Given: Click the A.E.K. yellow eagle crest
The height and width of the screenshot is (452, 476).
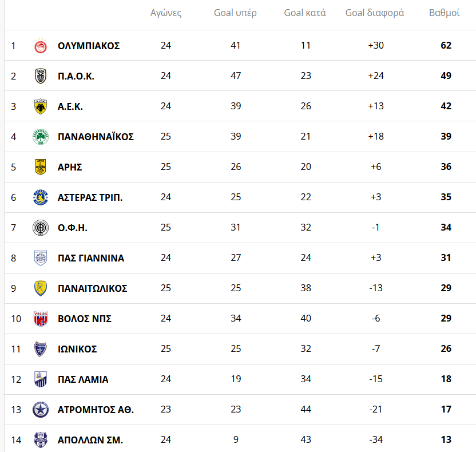Looking at the screenshot, I should [41, 106].
